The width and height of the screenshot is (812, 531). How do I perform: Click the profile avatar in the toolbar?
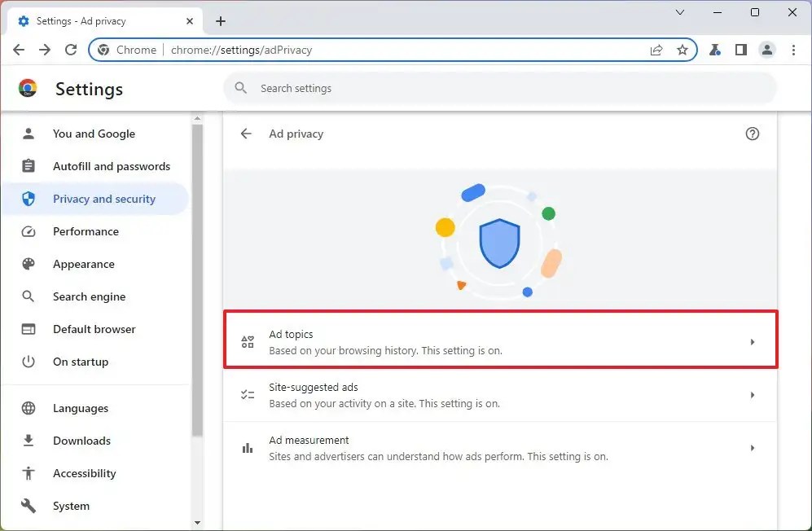point(767,50)
